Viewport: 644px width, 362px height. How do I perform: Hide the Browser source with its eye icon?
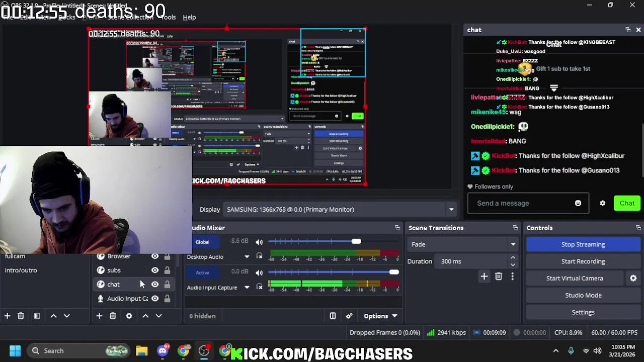(x=155, y=256)
